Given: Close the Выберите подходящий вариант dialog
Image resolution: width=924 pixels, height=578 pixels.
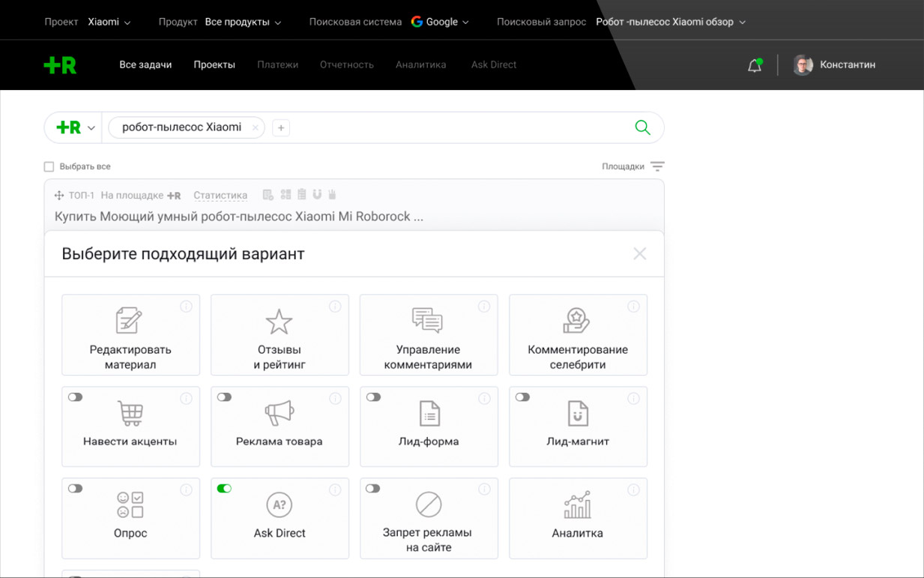Looking at the screenshot, I should pos(639,254).
